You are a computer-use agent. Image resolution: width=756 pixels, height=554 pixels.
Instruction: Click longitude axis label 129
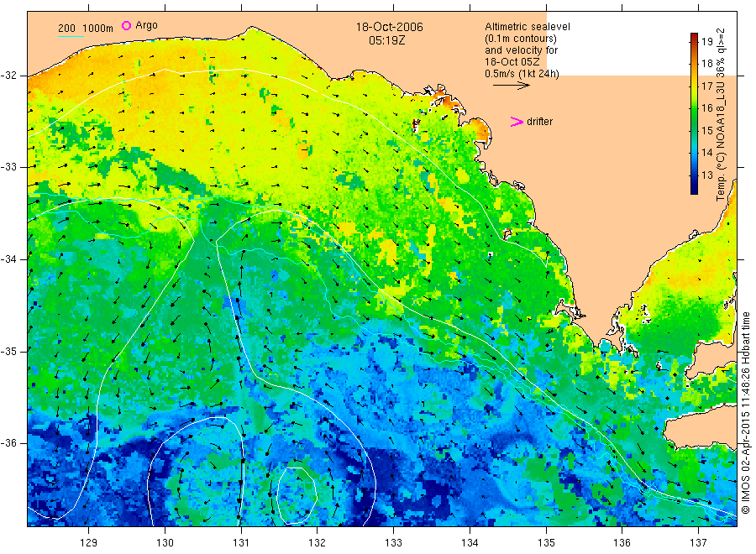click(89, 543)
